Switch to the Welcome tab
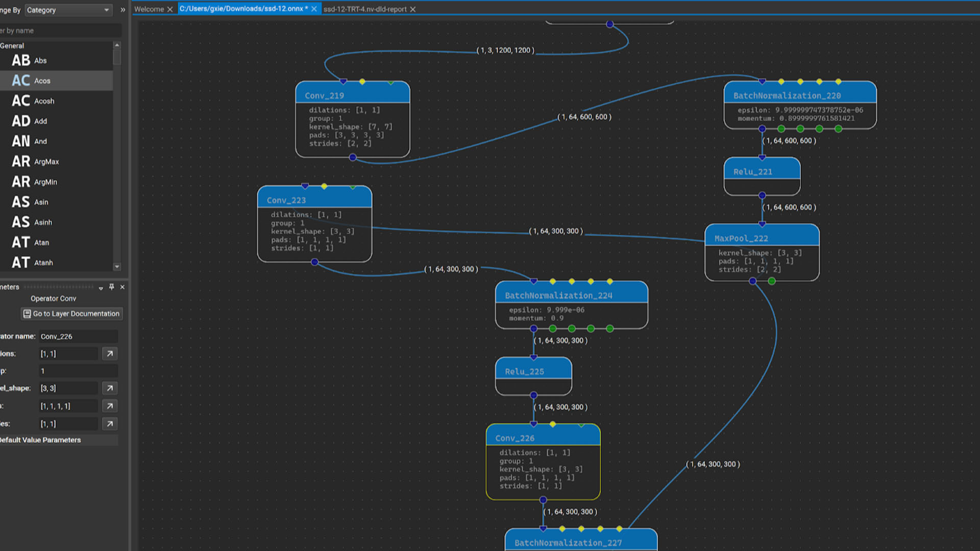980x551 pixels. click(149, 9)
